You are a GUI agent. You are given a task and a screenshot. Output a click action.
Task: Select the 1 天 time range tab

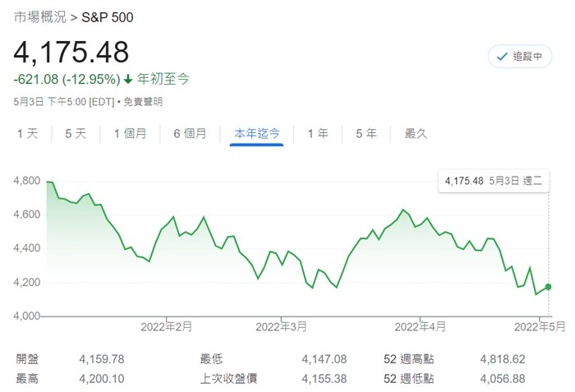(x=27, y=134)
